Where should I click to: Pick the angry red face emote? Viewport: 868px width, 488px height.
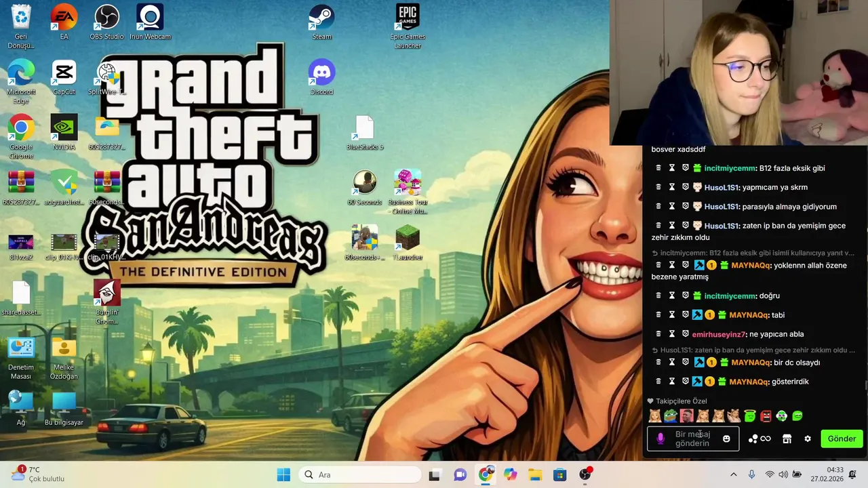766,415
